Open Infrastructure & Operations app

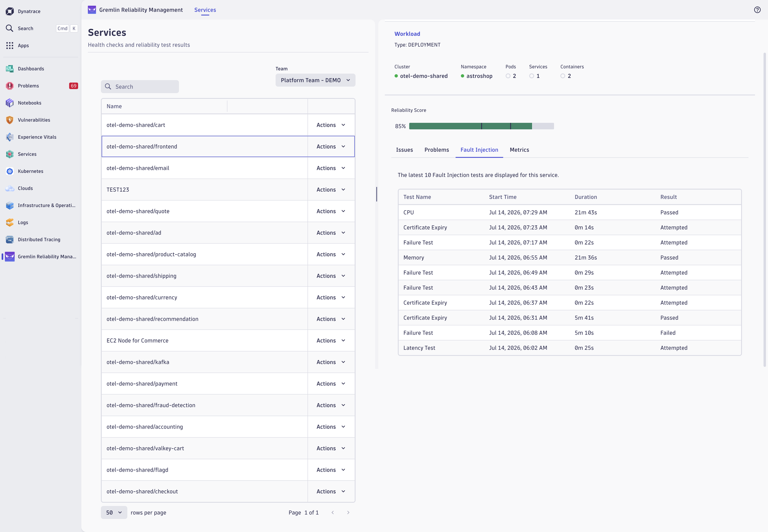pyautogui.click(x=41, y=205)
